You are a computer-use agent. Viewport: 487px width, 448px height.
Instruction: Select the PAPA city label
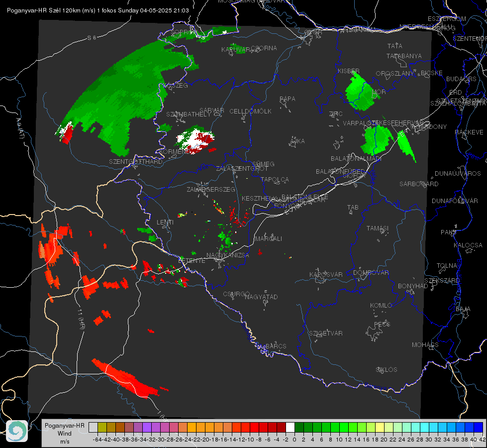[x=288, y=99]
